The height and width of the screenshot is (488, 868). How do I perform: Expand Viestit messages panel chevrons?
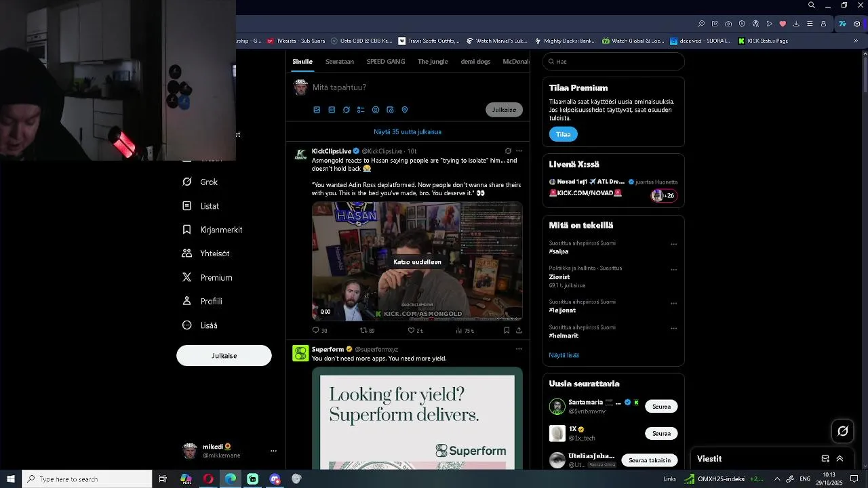point(840,459)
